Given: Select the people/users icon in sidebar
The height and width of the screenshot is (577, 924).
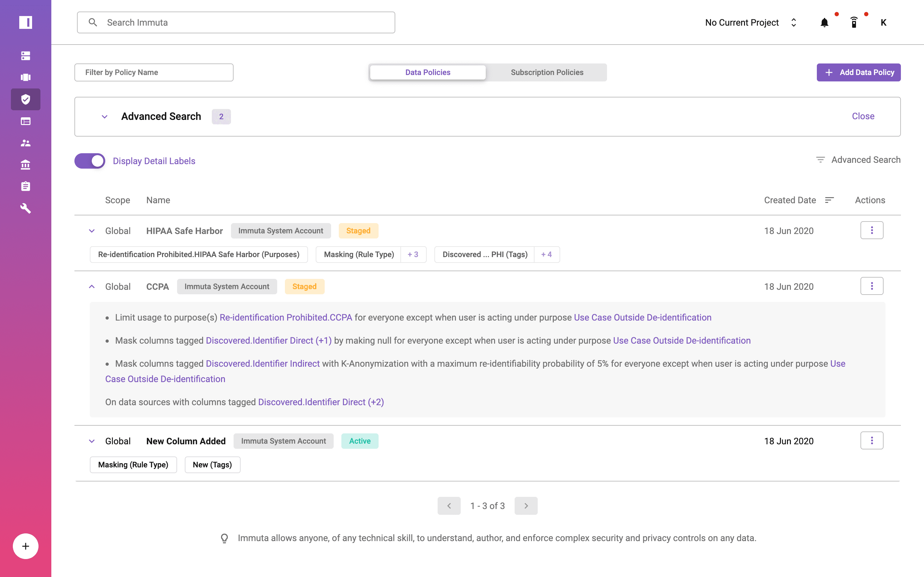Looking at the screenshot, I should (x=25, y=142).
